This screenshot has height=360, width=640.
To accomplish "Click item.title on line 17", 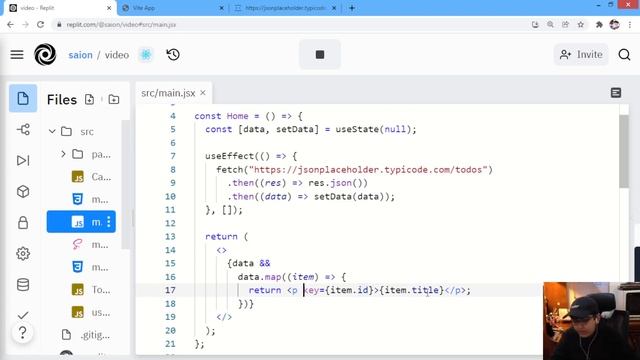I will pos(412,290).
